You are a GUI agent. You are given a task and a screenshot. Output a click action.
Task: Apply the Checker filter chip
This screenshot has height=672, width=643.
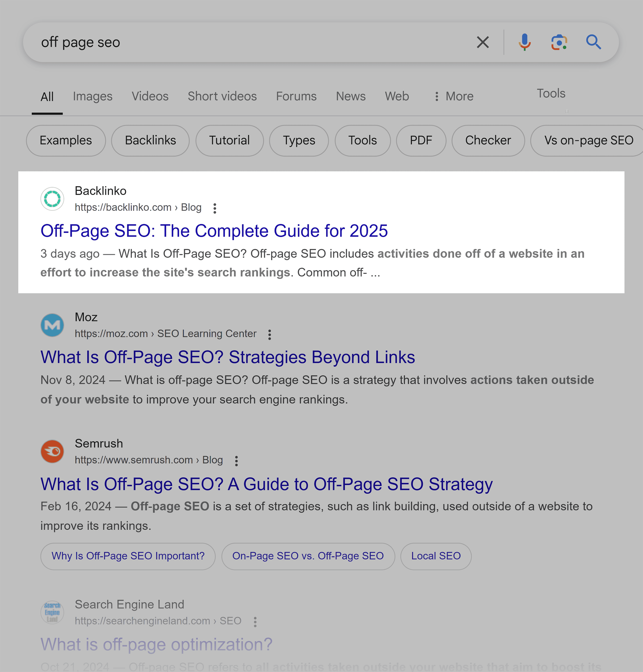[488, 141]
